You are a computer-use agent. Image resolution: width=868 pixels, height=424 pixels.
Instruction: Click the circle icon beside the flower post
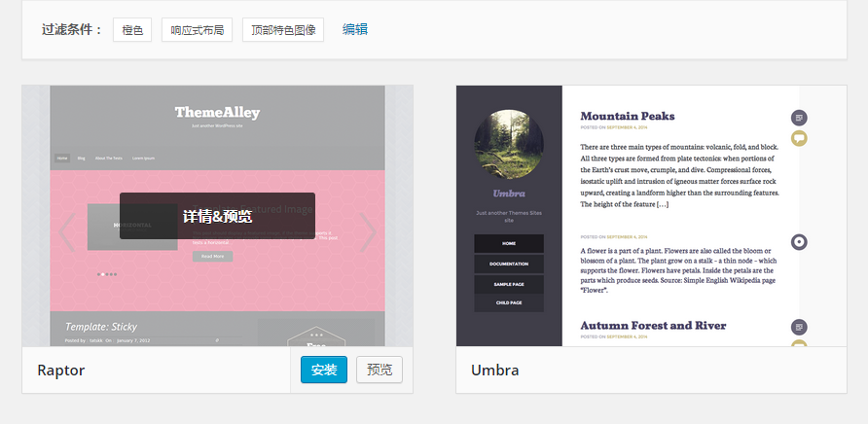[799, 242]
